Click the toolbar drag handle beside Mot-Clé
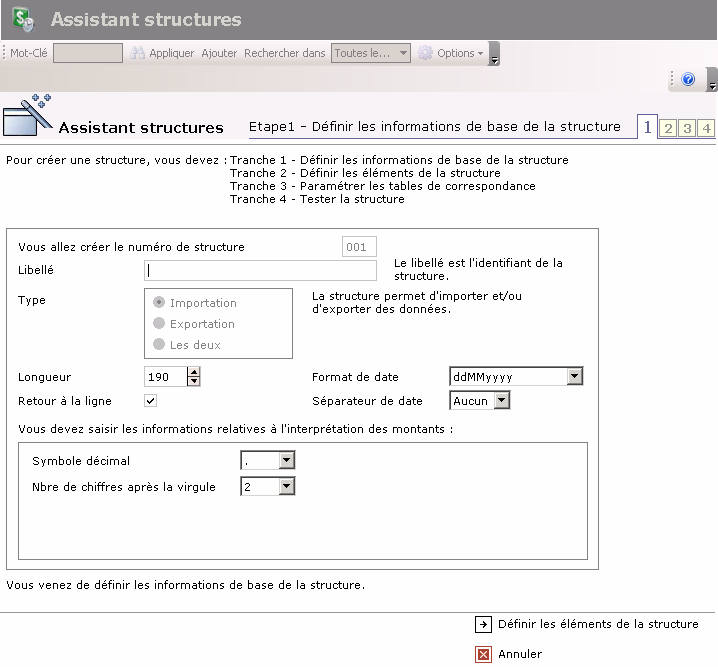This screenshot has width=718, height=667. point(4,53)
